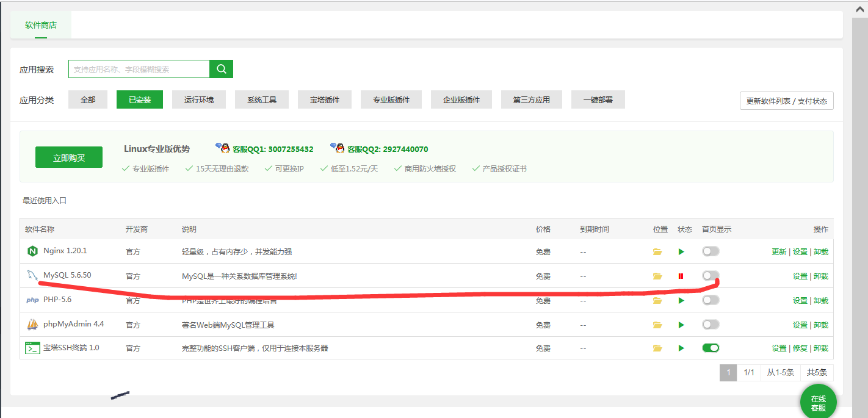Open MySQL 5.6.50 folder location icon
Screen dimensions: 868x418
[657, 276]
